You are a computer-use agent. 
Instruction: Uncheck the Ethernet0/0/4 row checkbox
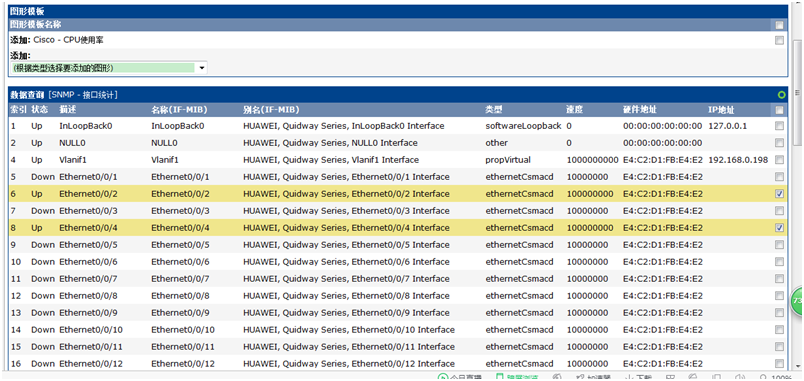779,228
